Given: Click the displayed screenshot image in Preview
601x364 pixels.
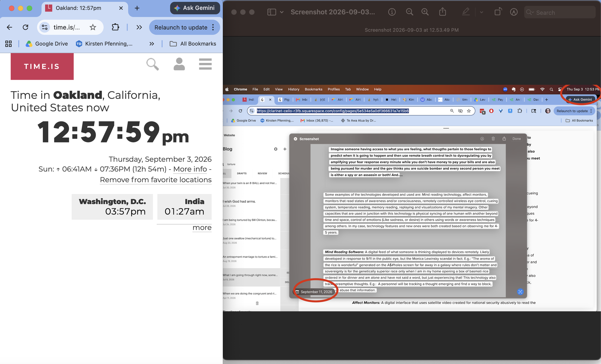Looking at the screenshot, I should [x=412, y=198].
